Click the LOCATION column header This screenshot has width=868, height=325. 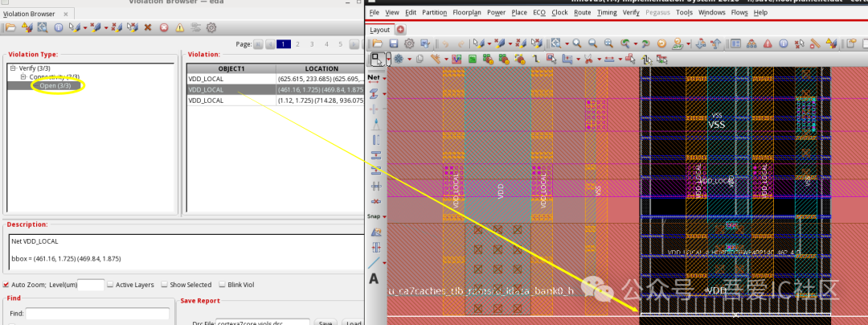point(321,68)
